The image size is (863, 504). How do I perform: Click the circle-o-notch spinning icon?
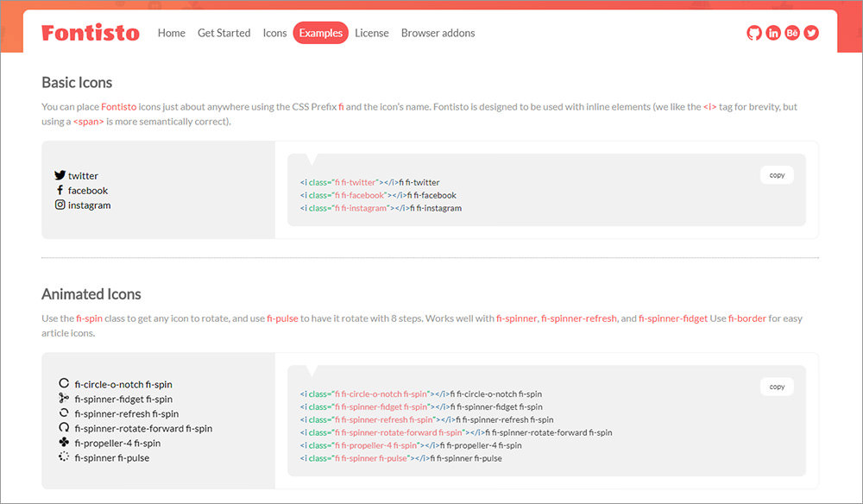pos(64,383)
